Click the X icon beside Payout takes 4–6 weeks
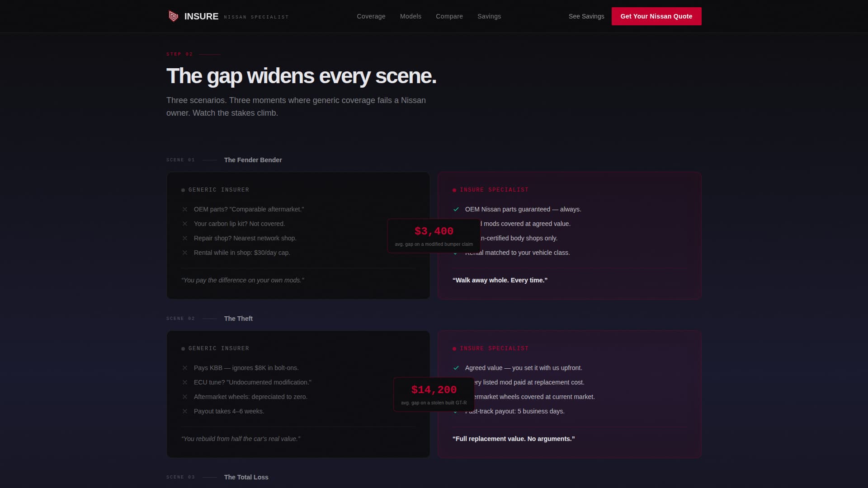The width and height of the screenshot is (868, 488). coord(185,411)
